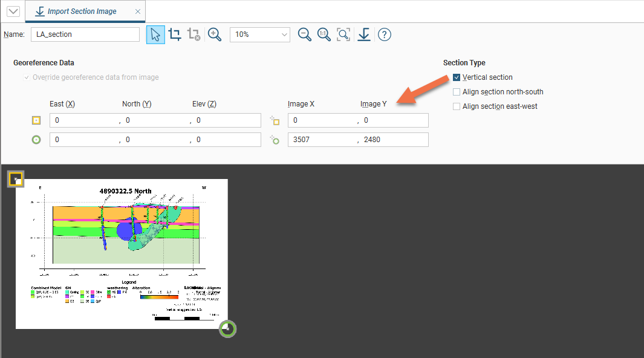This screenshot has width=644, height=358.
Task: Click the import image arrow button
Action: 363,34
